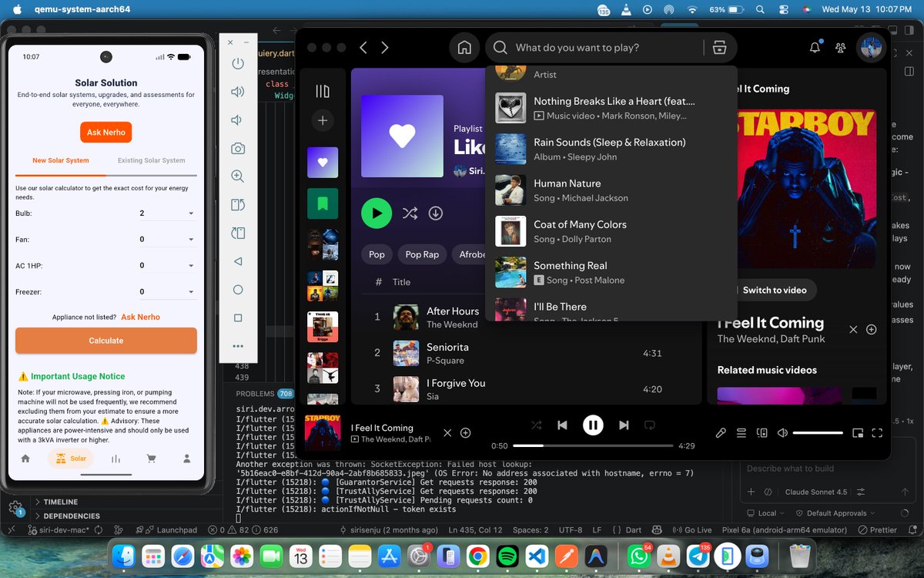924x578 pixels.
Task: Adjust the Spotify volume slider
Action: point(818,433)
